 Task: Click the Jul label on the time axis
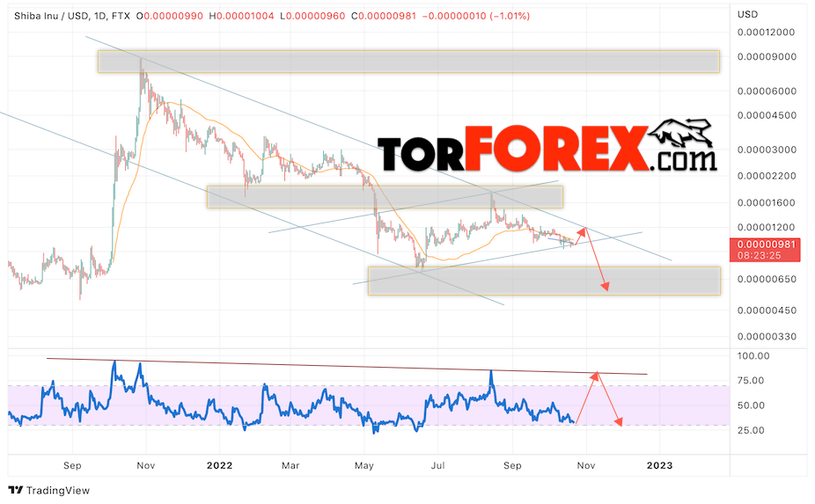coord(437,465)
